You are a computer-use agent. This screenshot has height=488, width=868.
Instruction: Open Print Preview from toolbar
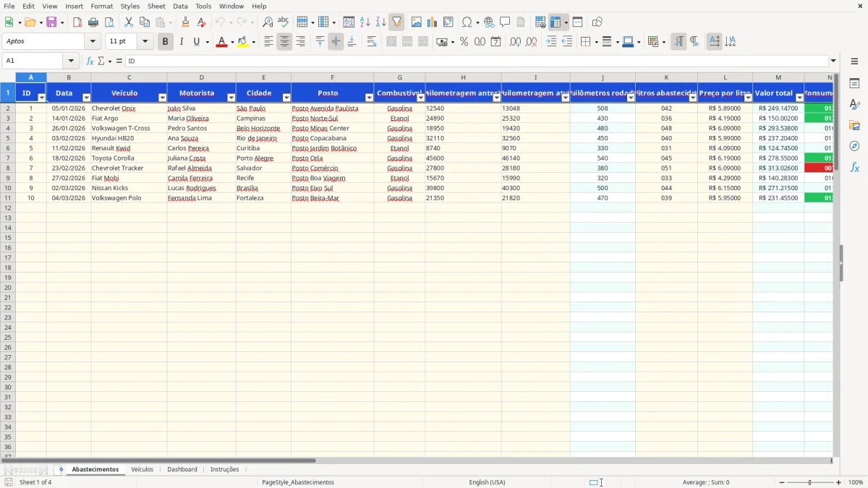109,22
